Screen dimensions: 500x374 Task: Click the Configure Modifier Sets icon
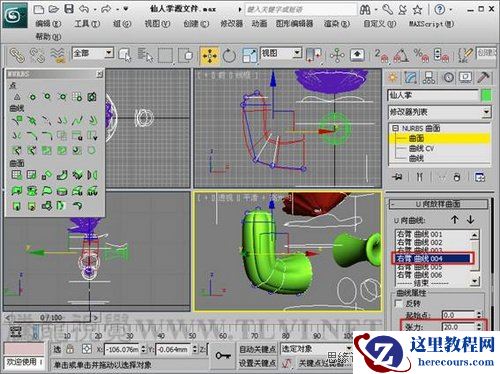(x=480, y=177)
